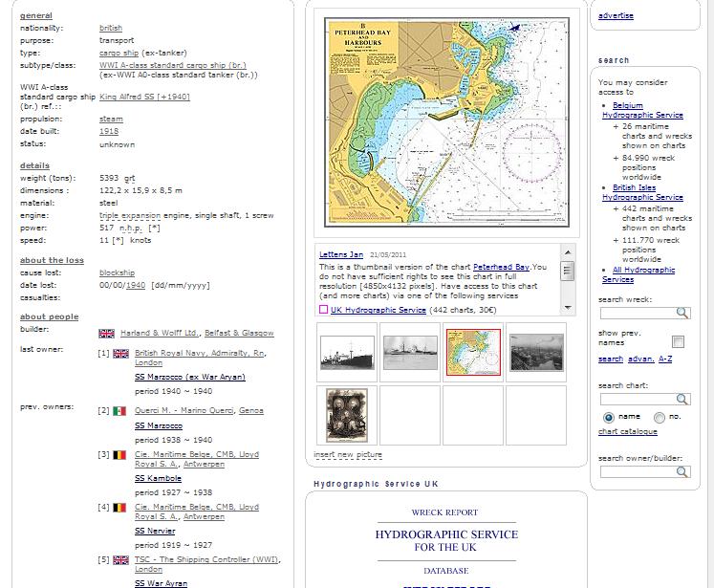This screenshot has height=588, width=714.
Task: Open SS Kambole link
Action: (158, 478)
